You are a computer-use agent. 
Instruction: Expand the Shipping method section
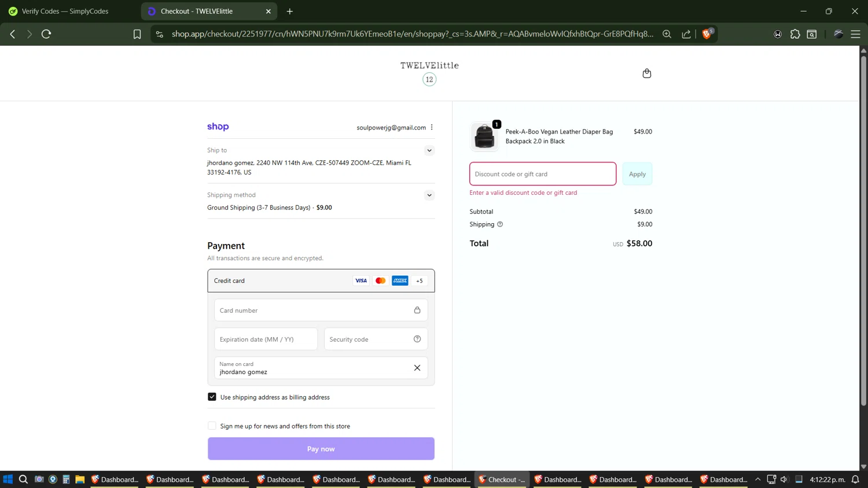click(x=429, y=195)
